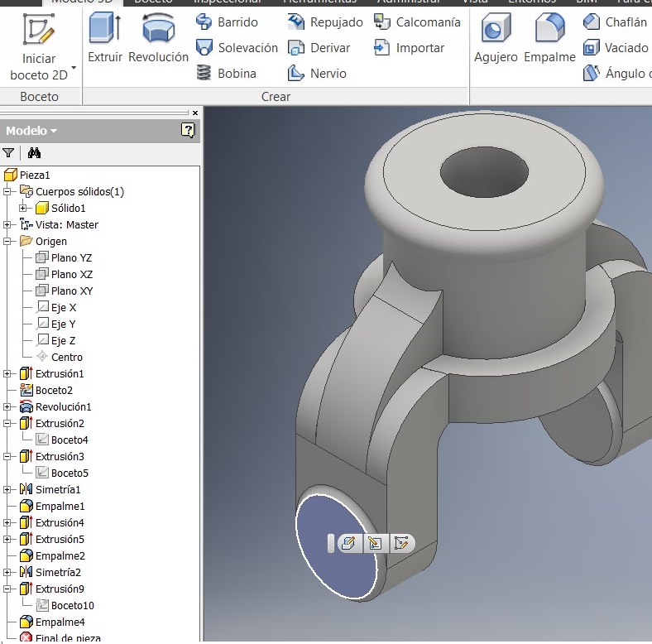Screen dimensions: 652x644
Task: Select the Nervio rib tool
Action: pyautogui.click(x=317, y=73)
